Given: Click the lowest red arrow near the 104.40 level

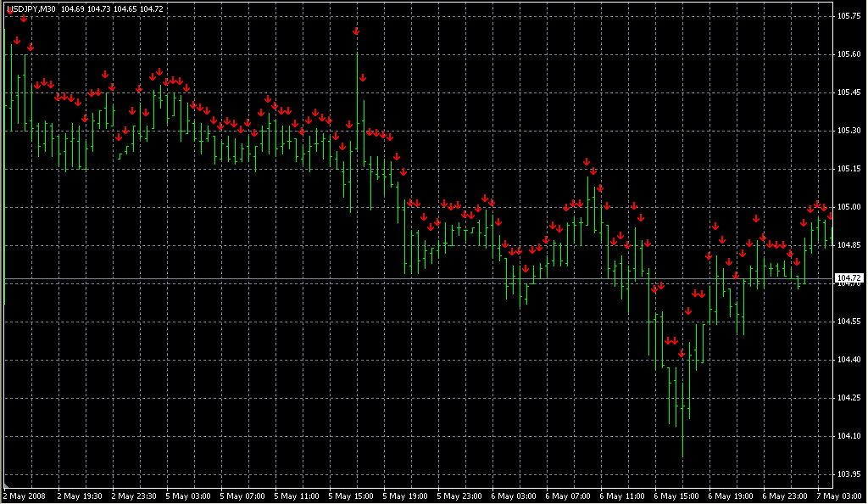Looking at the screenshot, I should [x=681, y=352].
